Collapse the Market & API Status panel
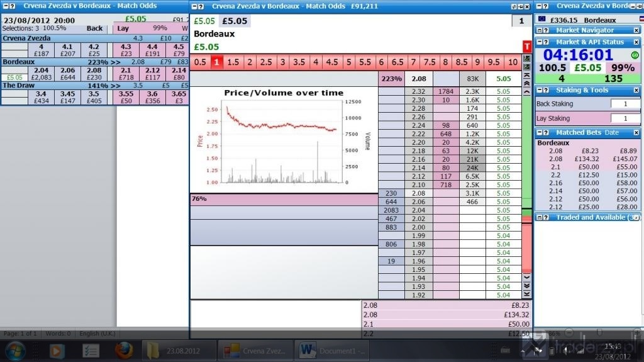 pyautogui.click(x=540, y=42)
